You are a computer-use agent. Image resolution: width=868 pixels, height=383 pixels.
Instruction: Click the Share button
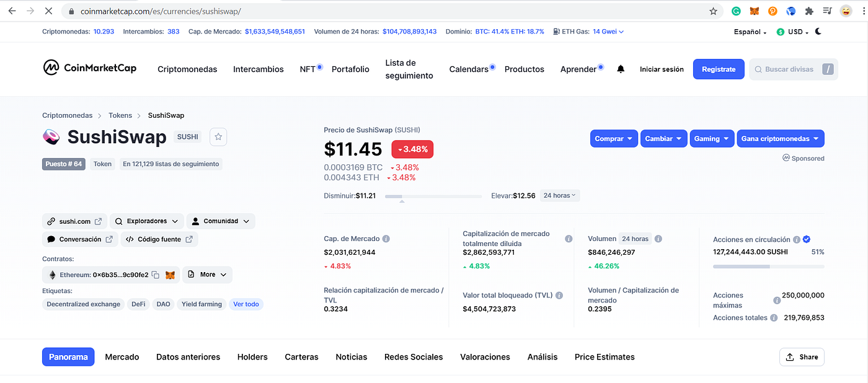point(802,357)
